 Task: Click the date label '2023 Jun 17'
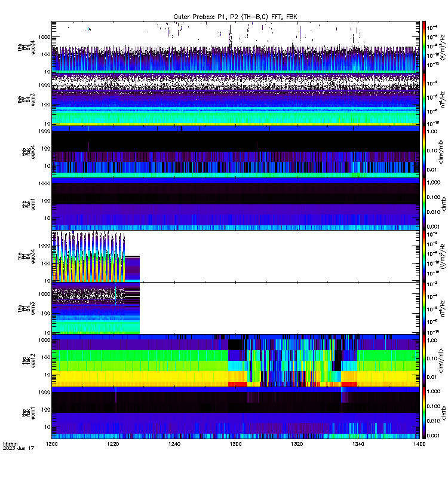click(x=19, y=448)
